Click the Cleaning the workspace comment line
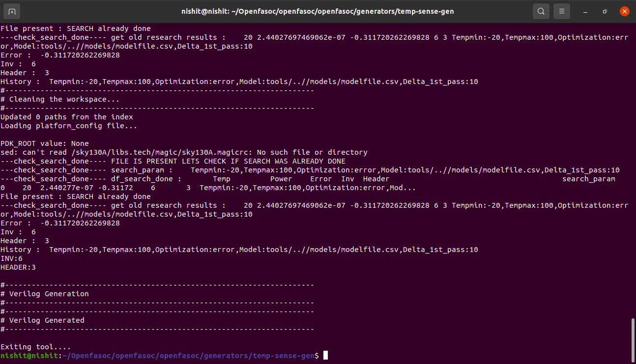Screen dimensions: 636x364 click(x=61, y=99)
